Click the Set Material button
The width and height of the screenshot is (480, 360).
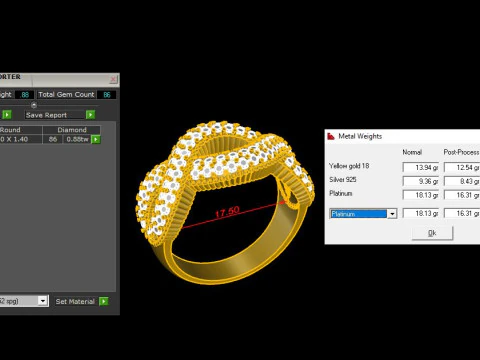pyautogui.click(x=75, y=301)
